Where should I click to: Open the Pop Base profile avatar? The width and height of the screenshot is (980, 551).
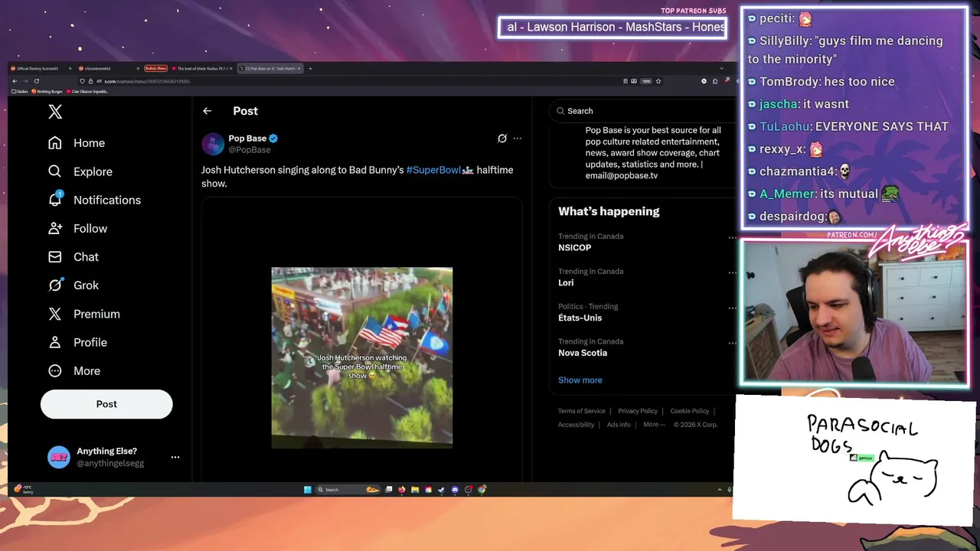213,143
